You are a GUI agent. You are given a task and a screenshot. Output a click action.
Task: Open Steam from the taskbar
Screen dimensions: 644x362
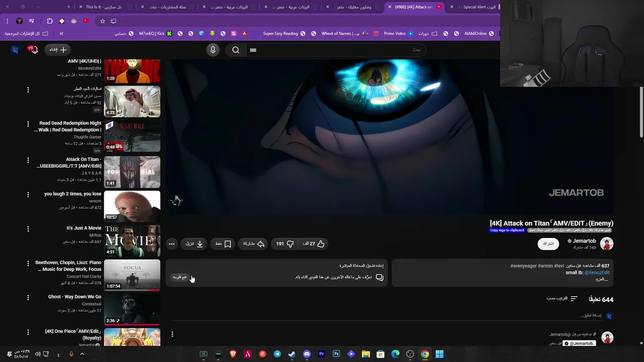(292, 354)
